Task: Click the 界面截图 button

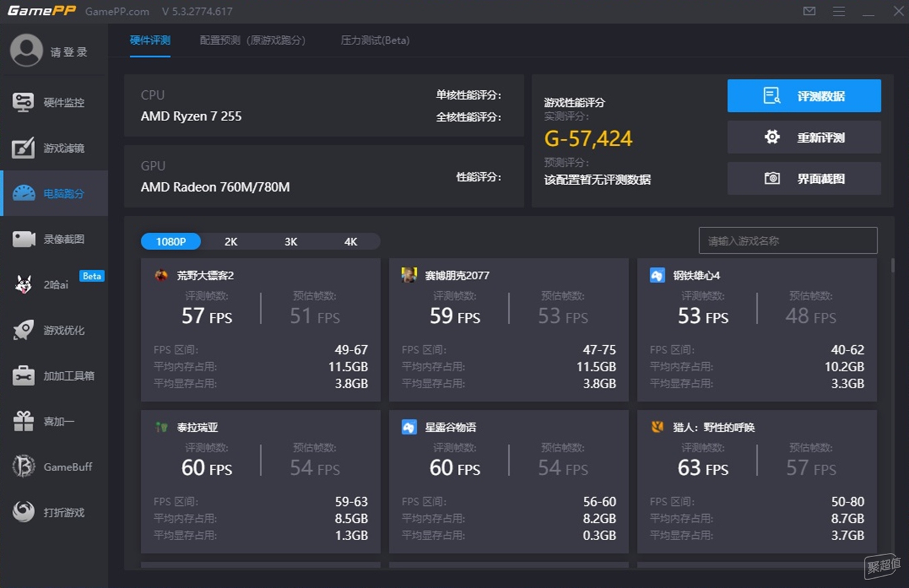Action: tap(804, 178)
